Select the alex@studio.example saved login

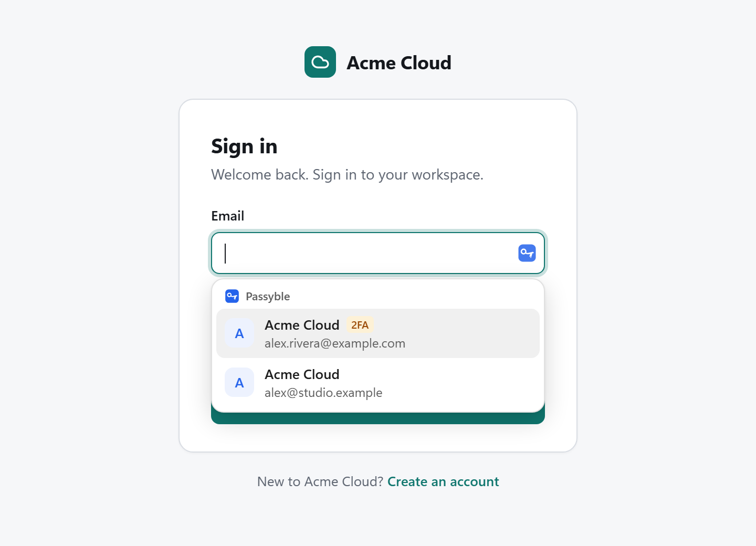coord(378,383)
